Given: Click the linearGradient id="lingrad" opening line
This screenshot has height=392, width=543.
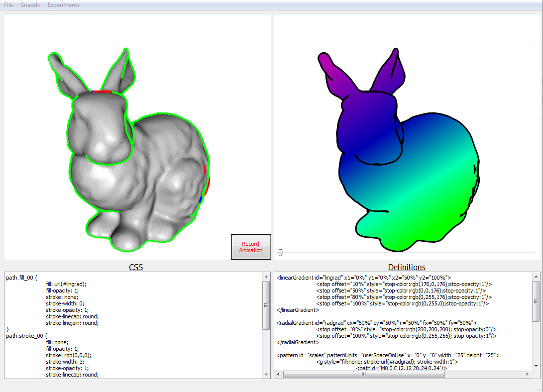Looking at the screenshot, I should [x=364, y=278].
